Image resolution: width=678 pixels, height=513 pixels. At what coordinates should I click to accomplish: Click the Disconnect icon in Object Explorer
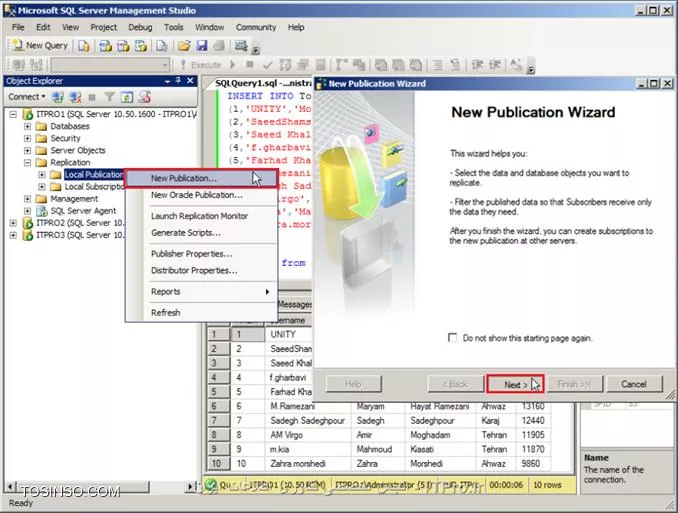click(x=75, y=97)
